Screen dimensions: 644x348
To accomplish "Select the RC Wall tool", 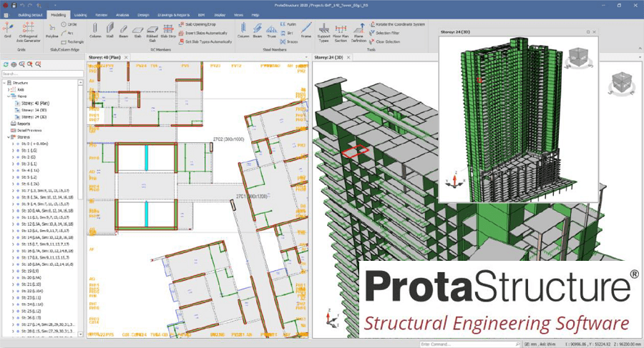I will 109,30.
